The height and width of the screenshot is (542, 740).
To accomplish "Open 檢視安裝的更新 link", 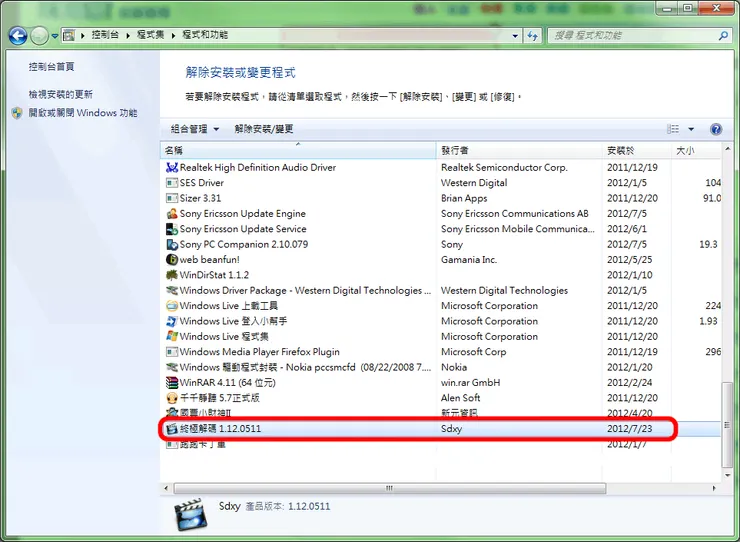I will click(x=60, y=94).
